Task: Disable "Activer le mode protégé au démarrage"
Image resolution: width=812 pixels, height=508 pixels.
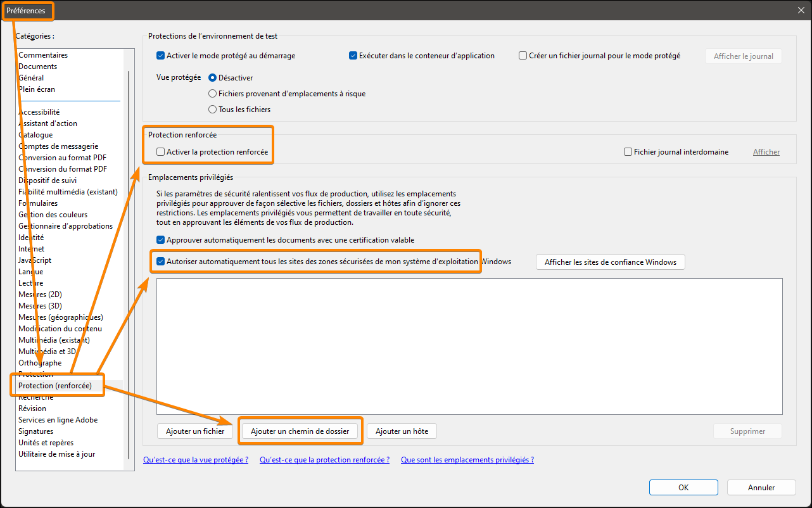Action: coord(160,55)
